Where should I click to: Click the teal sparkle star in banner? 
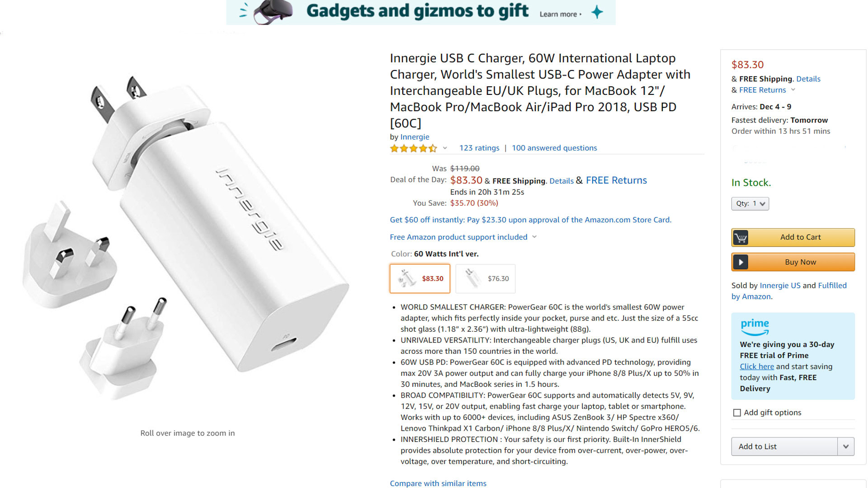597,12
